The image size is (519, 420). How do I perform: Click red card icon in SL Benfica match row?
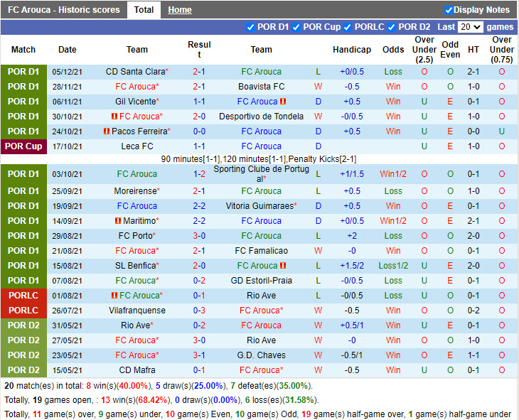point(283,266)
